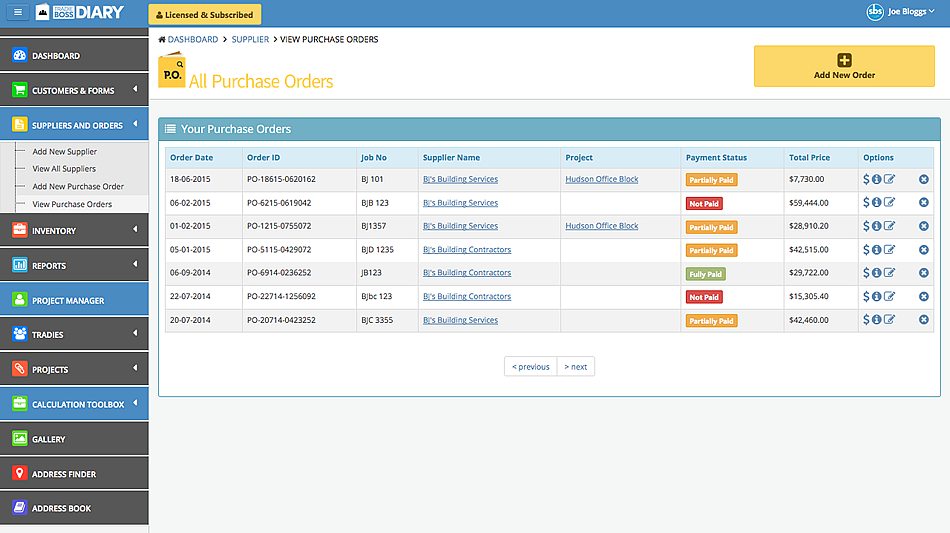Select Add New Supplier submenu item
The height and width of the screenshot is (533, 950).
coord(64,151)
